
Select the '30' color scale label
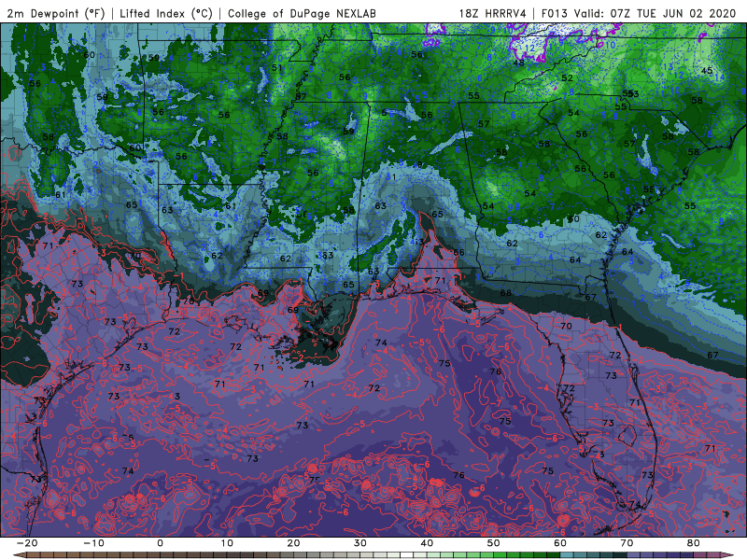(x=360, y=543)
